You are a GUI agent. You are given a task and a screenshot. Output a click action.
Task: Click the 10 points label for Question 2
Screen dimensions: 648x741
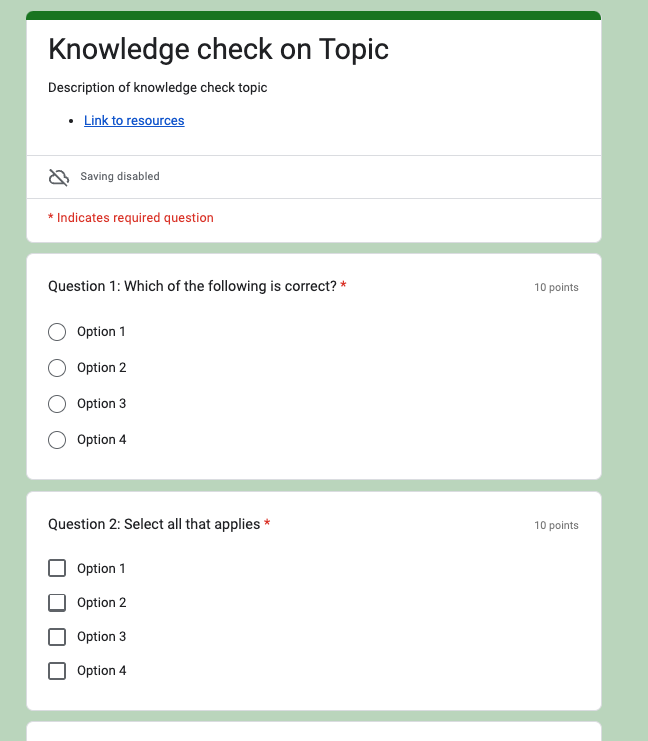[x=556, y=526]
